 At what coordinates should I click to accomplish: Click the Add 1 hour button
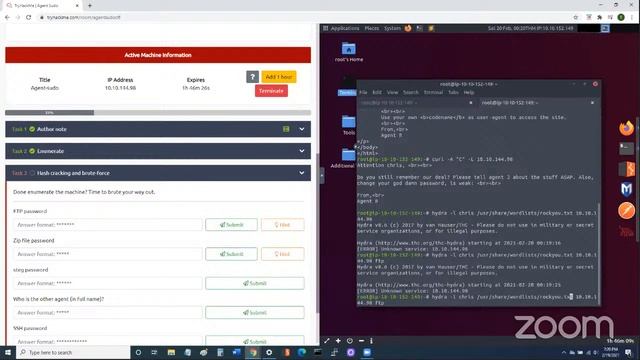click(x=279, y=77)
